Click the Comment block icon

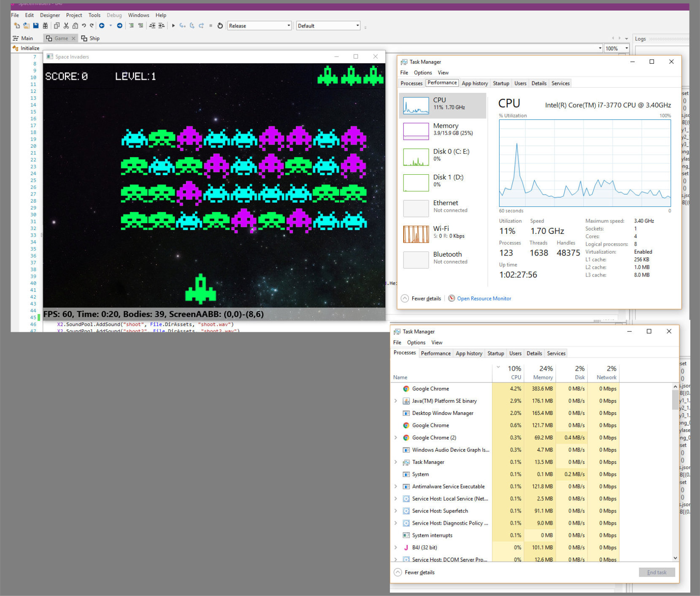(132, 26)
